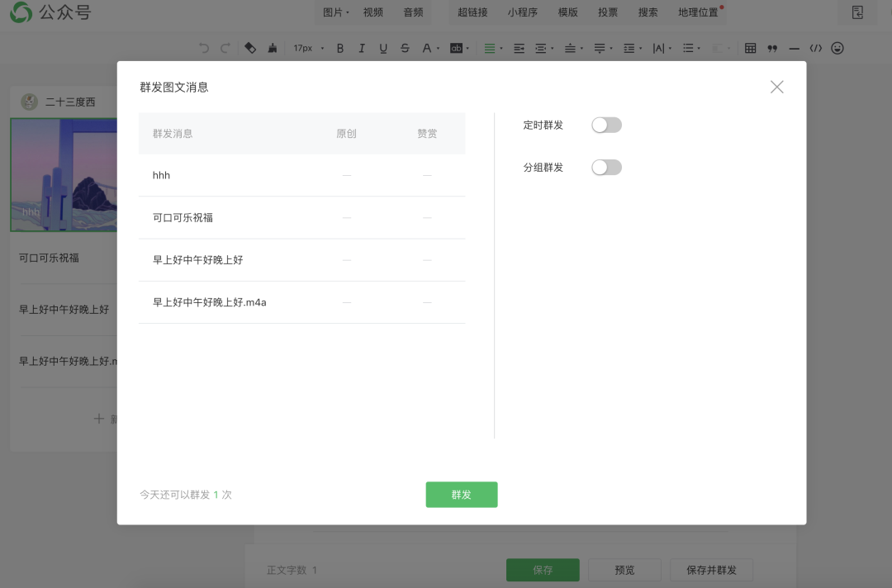This screenshot has width=892, height=588.
Task: Click the 保存并群发 button
Action: pyautogui.click(x=712, y=570)
